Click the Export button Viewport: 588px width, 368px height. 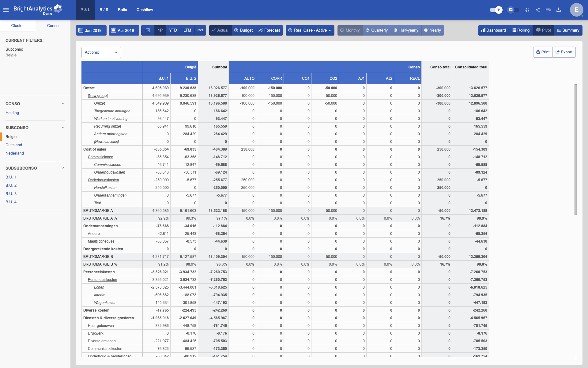pos(564,52)
